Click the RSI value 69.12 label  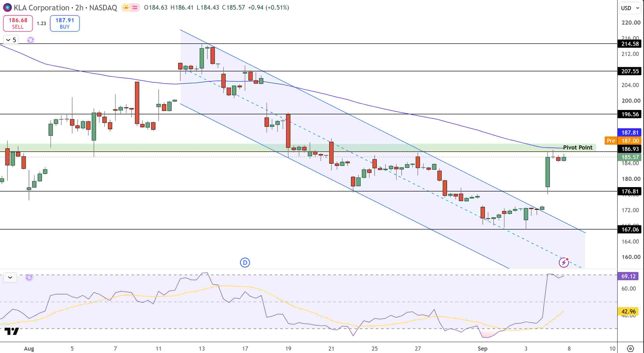click(629, 276)
